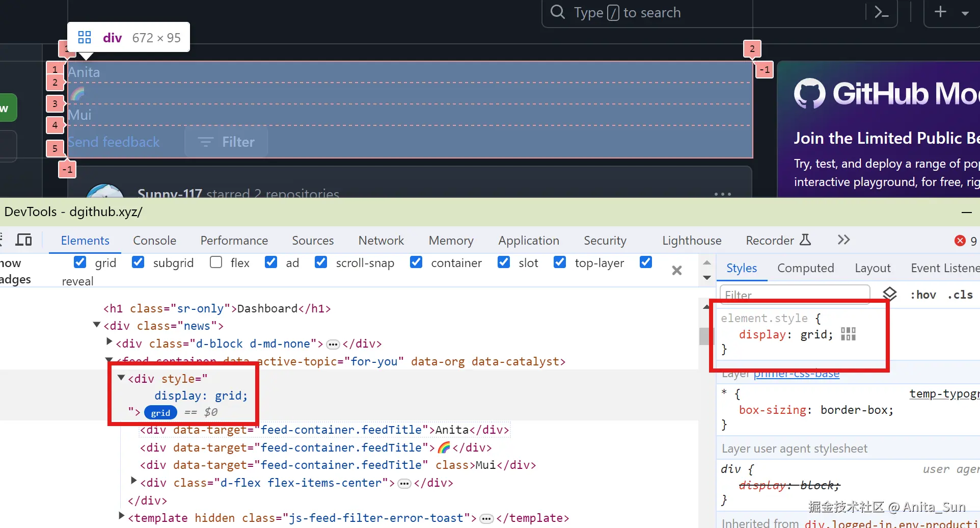Screen dimensions: 980x528
Task: Click the plus create-new icon
Action: point(940,12)
